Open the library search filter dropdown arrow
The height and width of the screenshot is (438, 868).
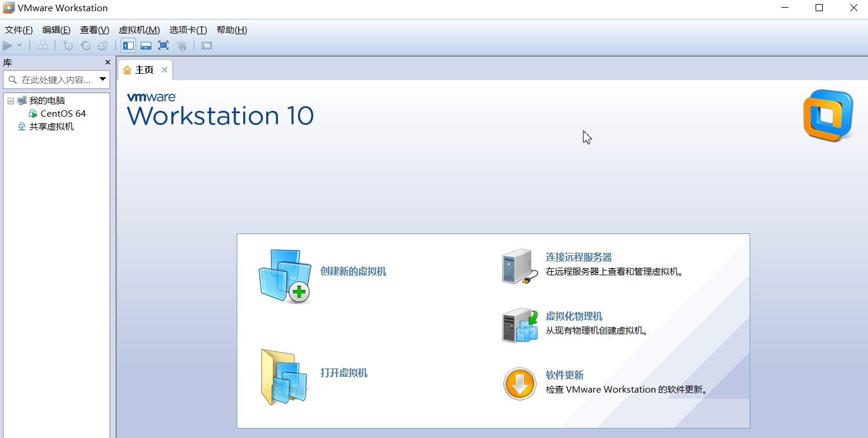[x=103, y=79]
